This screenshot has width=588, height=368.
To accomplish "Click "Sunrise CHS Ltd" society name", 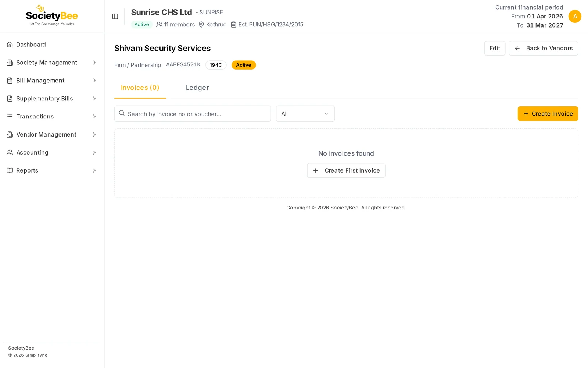I will (161, 12).
